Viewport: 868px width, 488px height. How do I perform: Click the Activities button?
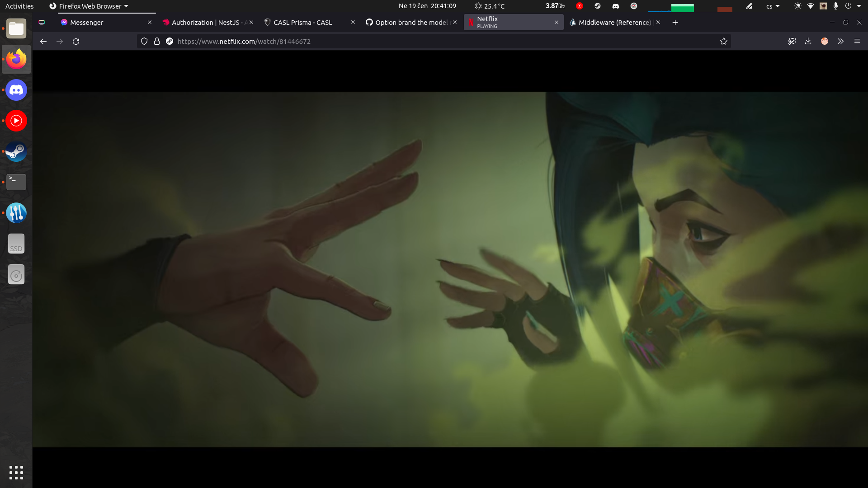[x=19, y=6]
